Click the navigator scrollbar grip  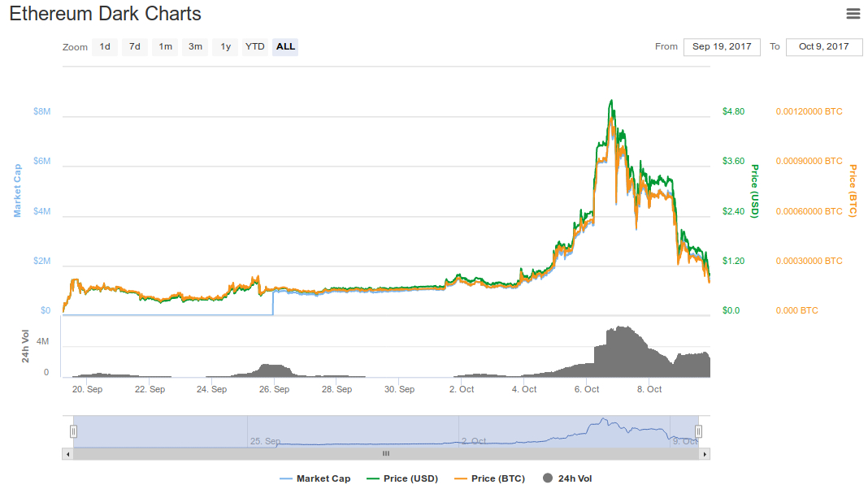386,454
